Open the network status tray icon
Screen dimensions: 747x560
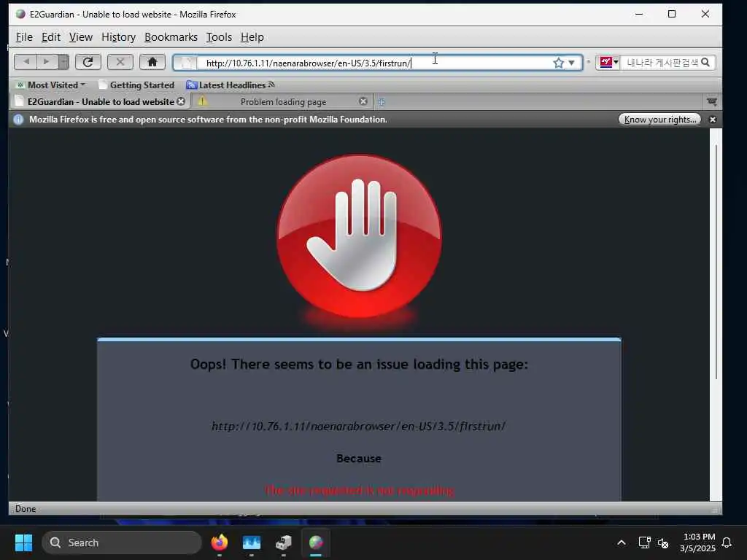[x=644, y=542]
